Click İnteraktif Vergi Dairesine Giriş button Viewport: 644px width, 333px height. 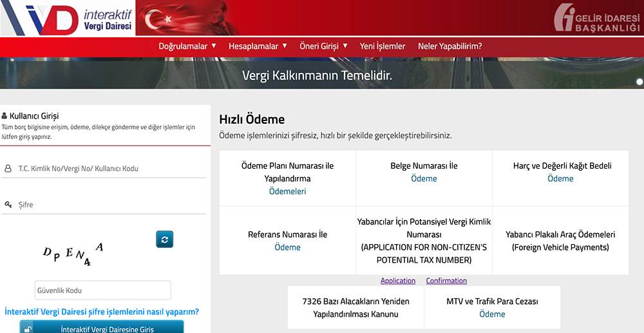(x=102, y=327)
